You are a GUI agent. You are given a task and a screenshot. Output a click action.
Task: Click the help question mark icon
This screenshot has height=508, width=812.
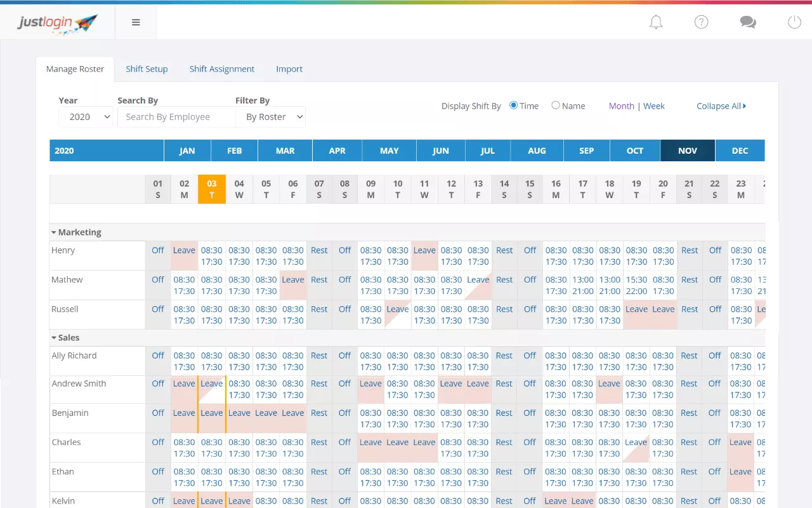701,22
